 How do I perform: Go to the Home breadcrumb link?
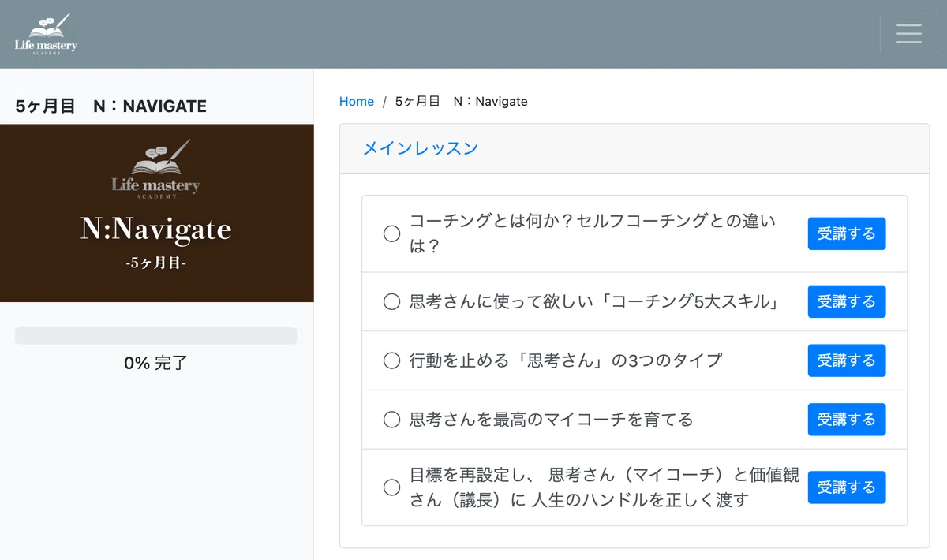357,101
